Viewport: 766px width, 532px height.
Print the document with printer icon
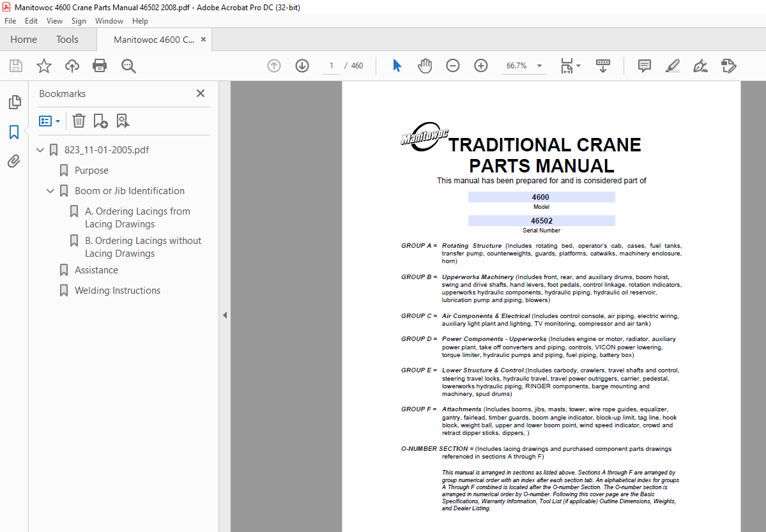tap(100, 66)
